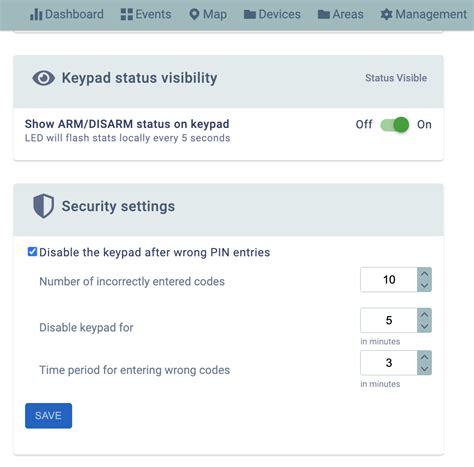Decrease Disable keypad for minutes

tap(424, 326)
